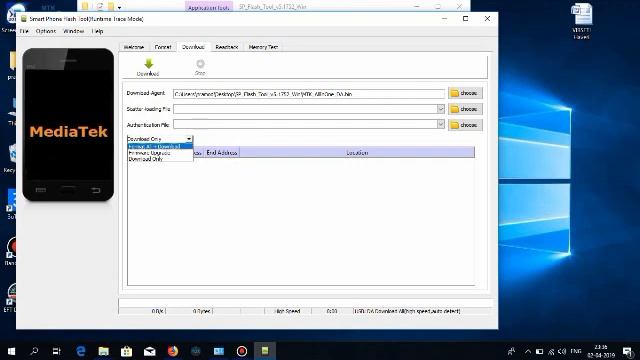Select Download Only option in dropdown list
640x360 pixels.
point(160,159)
